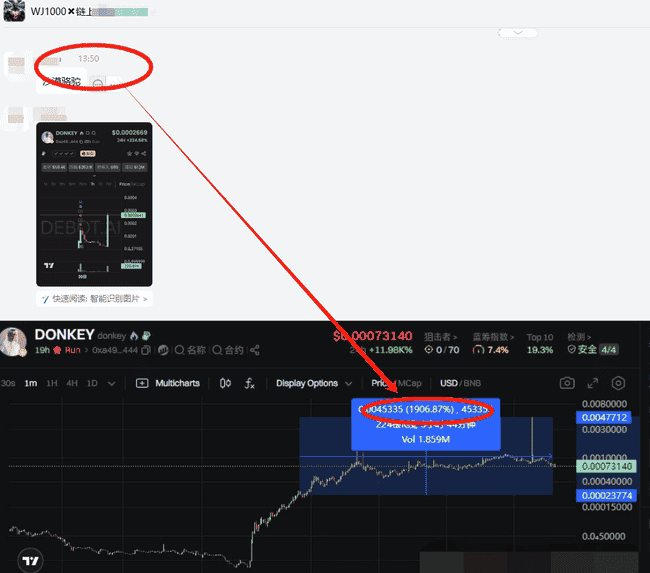Click the 安全 4/4 safety badge
Viewport: 650px width, 573px height.
tap(593, 350)
